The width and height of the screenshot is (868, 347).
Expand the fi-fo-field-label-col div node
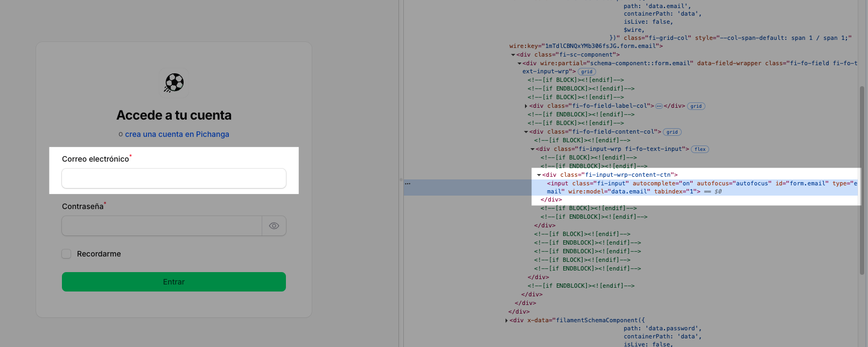click(526, 106)
